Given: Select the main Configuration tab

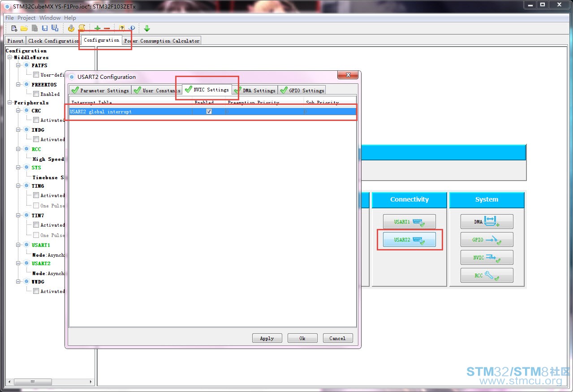Looking at the screenshot, I should (101, 40).
